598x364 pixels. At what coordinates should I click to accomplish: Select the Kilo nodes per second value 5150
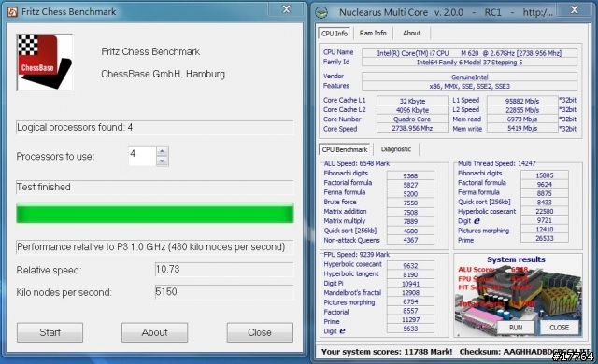(x=224, y=292)
